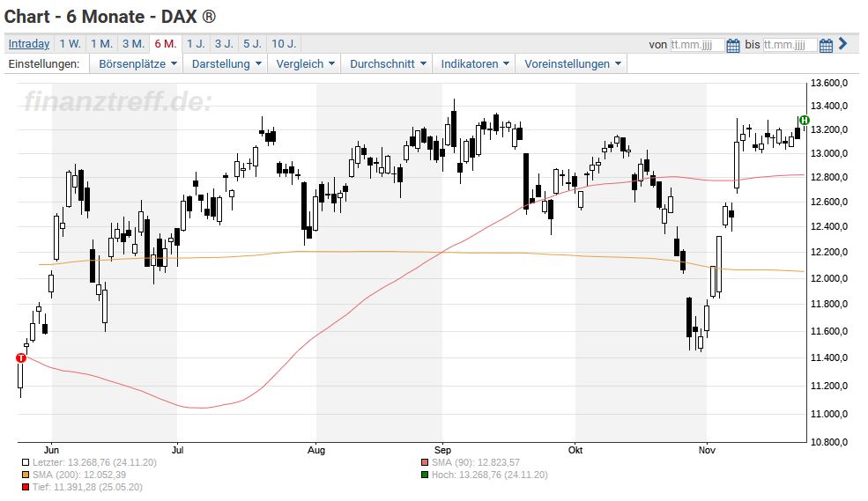
Task: Click the 11.000,0 y-axis value
Action: 828,414
